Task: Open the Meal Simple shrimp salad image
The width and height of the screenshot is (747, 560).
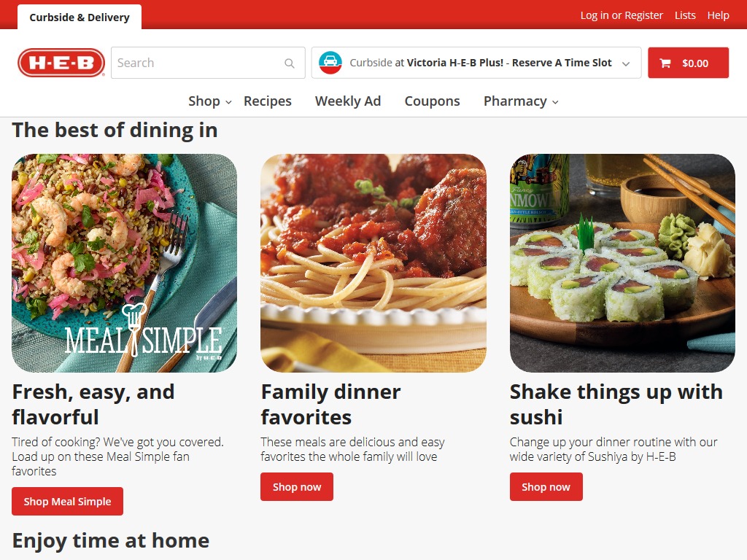Action: [124, 262]
